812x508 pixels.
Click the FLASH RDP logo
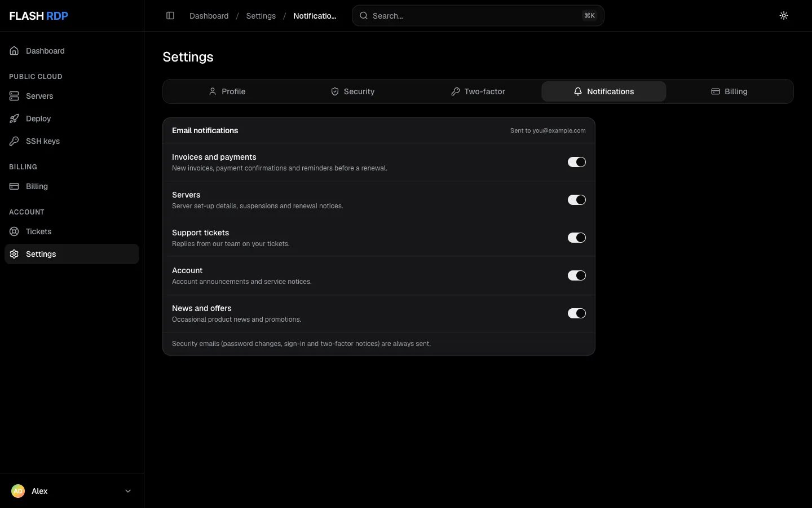pos(38,16)
